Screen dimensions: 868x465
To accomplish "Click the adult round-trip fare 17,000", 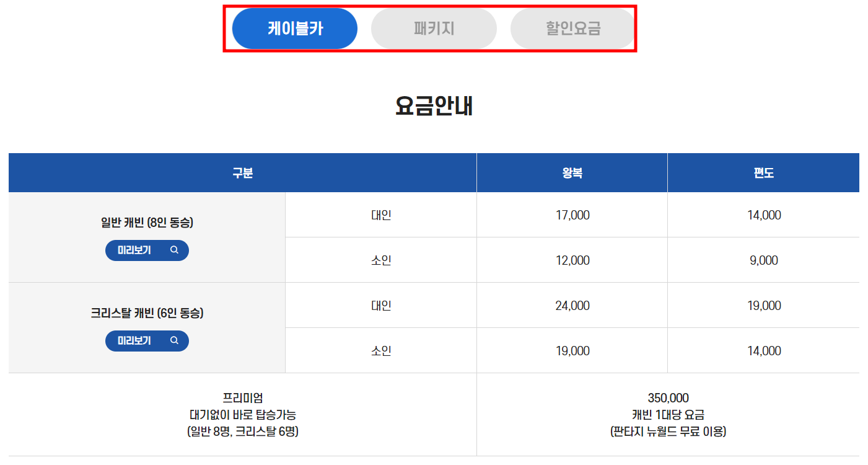I will pyautogui.click(x=571, y=214).
